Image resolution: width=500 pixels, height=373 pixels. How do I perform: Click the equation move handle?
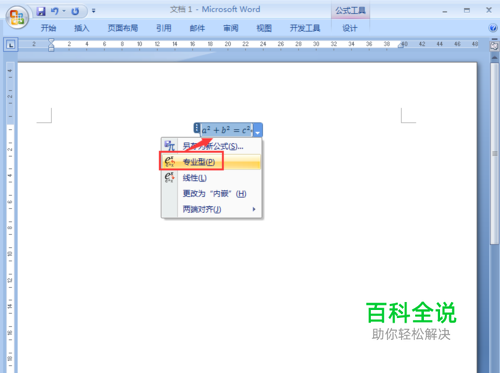pos(197,128)
